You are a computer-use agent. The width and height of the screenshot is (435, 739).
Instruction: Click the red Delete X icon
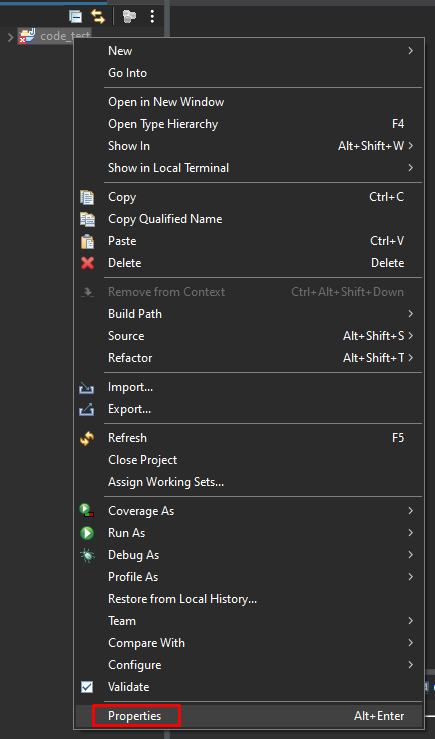[x=87, y=263]
